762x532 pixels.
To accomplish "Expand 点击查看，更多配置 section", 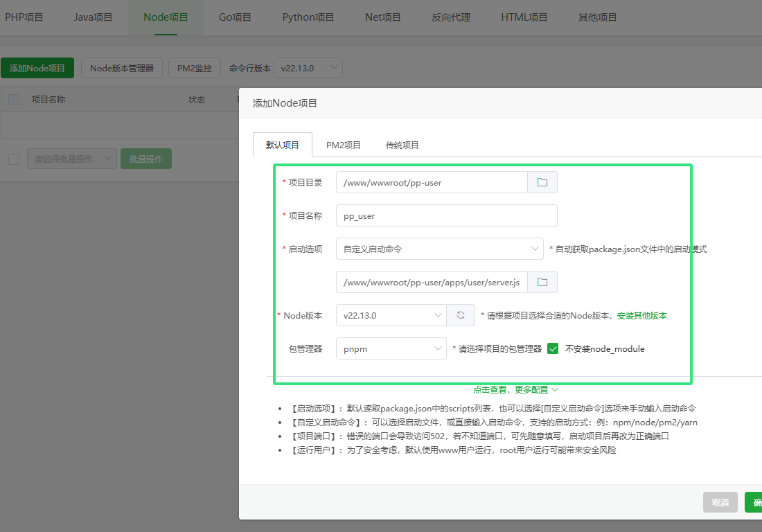I will [x=515, y=389].
